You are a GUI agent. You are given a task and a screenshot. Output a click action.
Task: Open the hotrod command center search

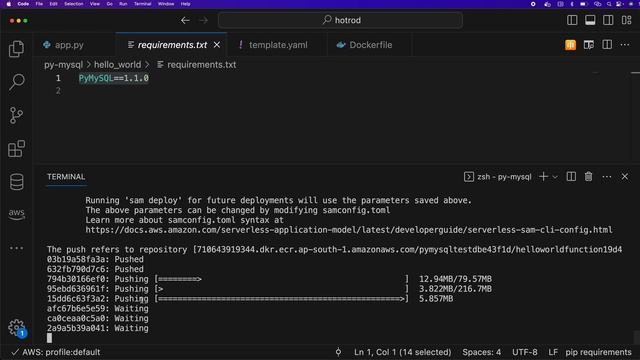[x=340, y=20]
